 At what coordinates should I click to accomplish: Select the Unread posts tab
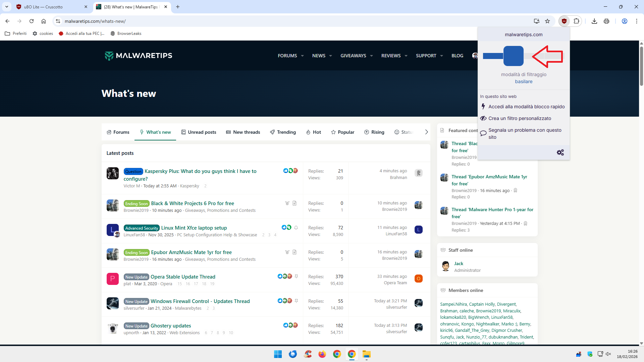point(199,132)
